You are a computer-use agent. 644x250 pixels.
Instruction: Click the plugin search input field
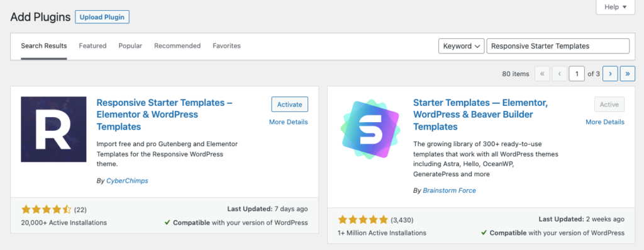pyautogui.click(x=558, y=46)
